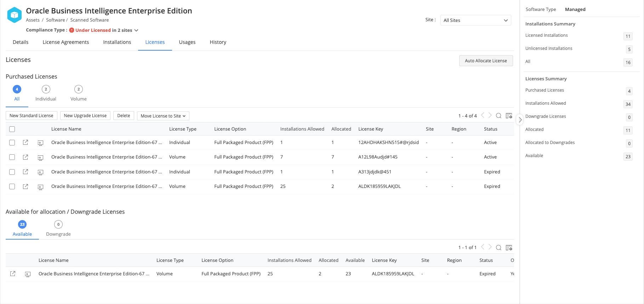The height and width of the screenshot is (304, 644).
Task: Expand the Under Licensed compliance type chevron
Action: coord(136,30)
